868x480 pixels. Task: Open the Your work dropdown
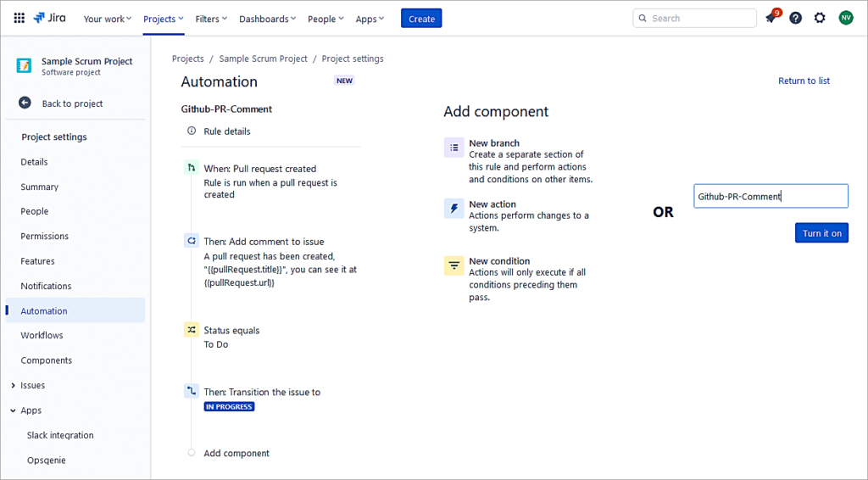tap(108, 19)
